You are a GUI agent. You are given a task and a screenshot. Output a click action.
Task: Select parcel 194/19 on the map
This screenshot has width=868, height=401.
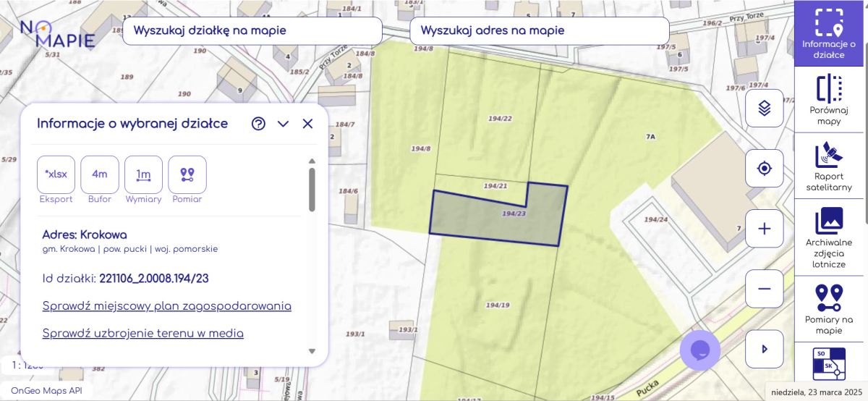point(498,305)
